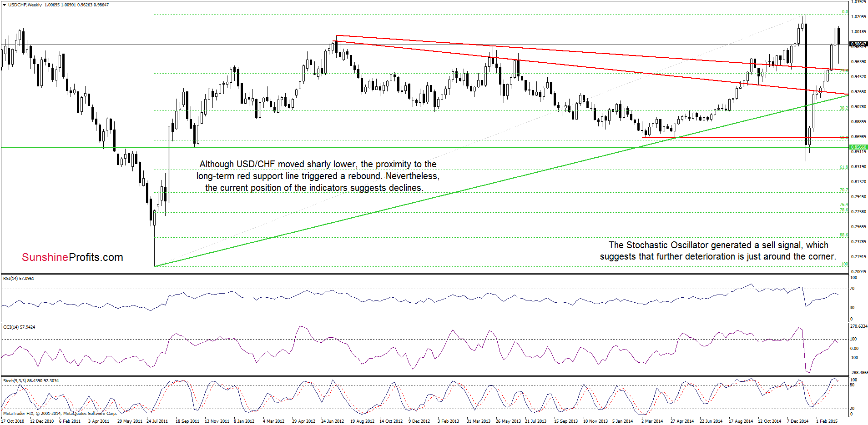Screen dimensions: 868x425
Task: Click the 29 Apr 2012 date label
Action: (303, 421)
